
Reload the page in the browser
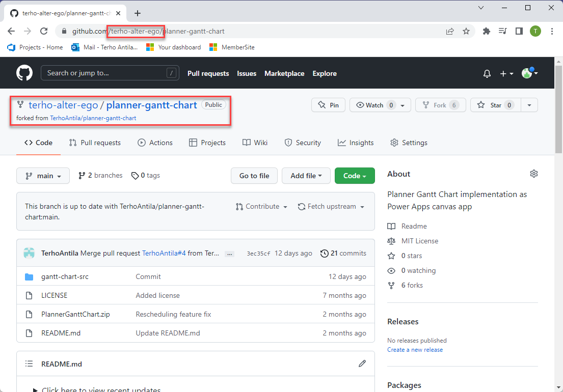43,32
